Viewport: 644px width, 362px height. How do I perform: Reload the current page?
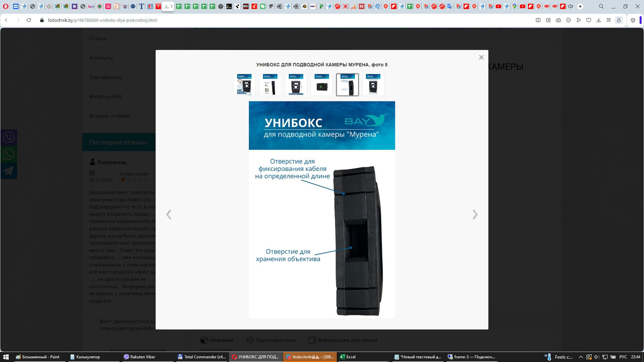[29, 20]
